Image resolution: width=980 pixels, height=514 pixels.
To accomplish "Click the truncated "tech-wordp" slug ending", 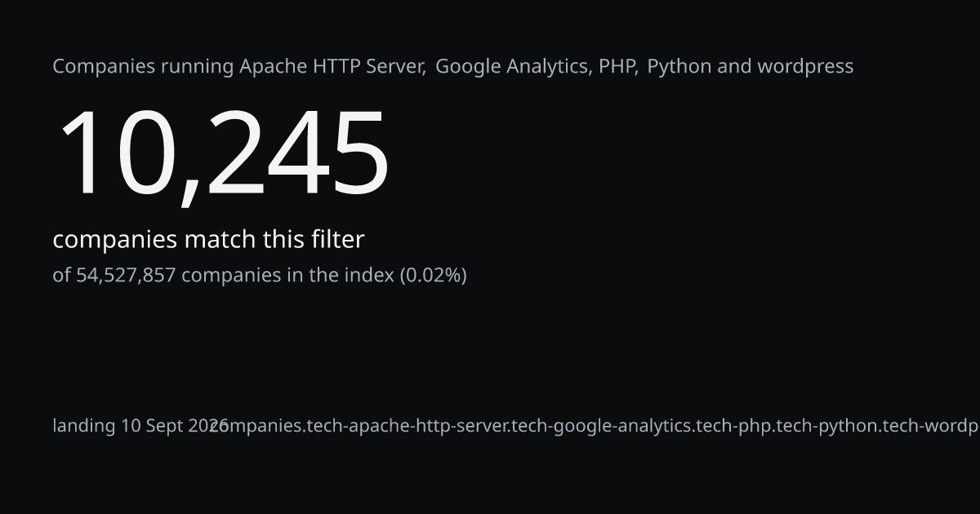I will point(931,426).
